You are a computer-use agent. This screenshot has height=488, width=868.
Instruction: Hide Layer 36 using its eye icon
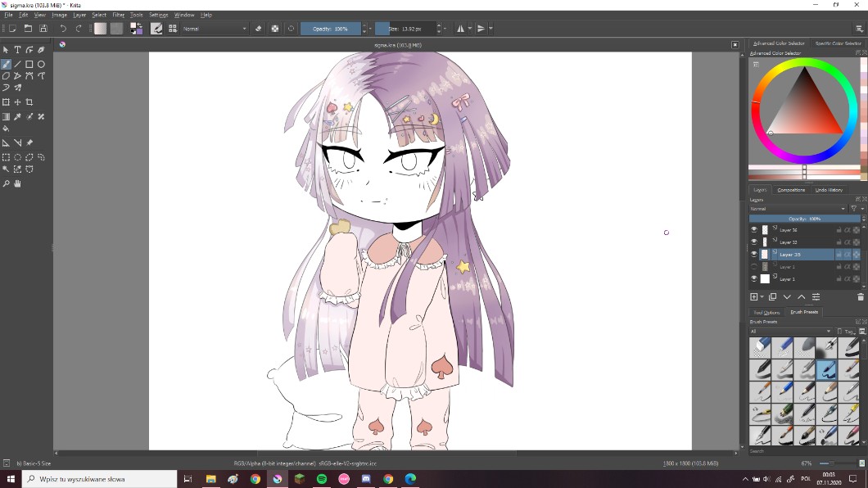click(x=754, y=230)
